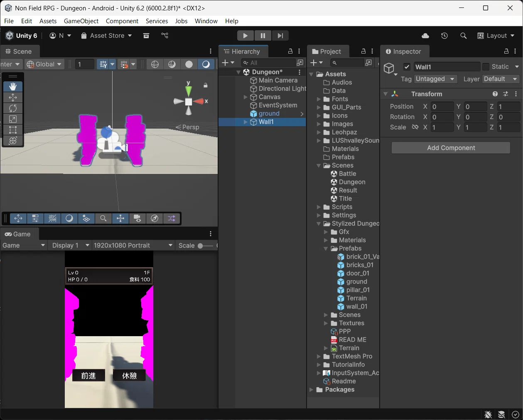Viewport: 523px width, 420px height.
Task: Open the GameObject menu
Action: coord(81,21)
